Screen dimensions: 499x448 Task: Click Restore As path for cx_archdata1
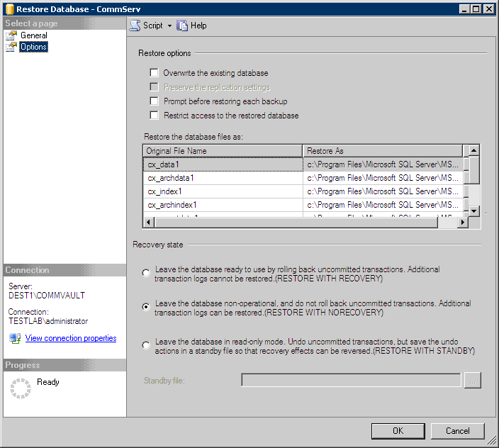pyautogui.click(x=383, y=178)
